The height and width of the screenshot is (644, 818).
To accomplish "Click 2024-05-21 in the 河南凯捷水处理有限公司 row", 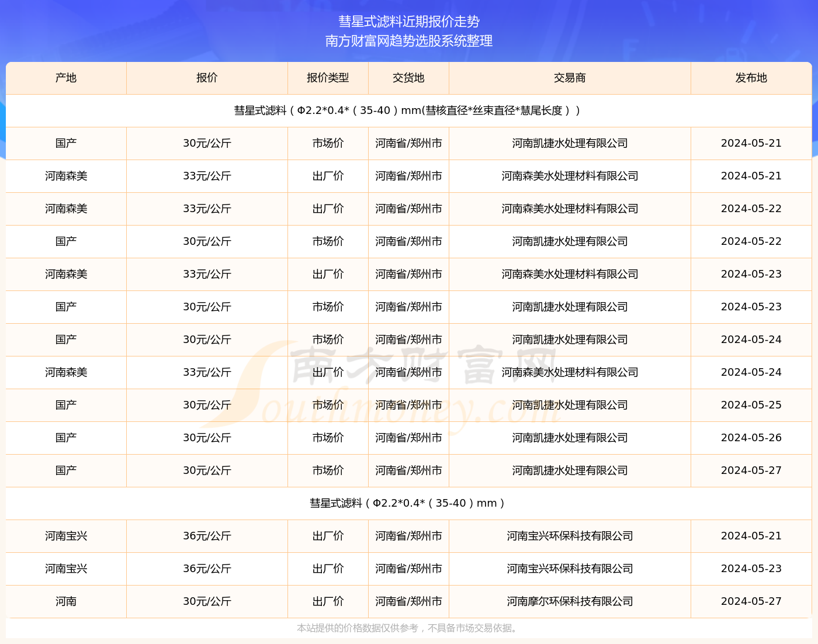I will [751, 143].
